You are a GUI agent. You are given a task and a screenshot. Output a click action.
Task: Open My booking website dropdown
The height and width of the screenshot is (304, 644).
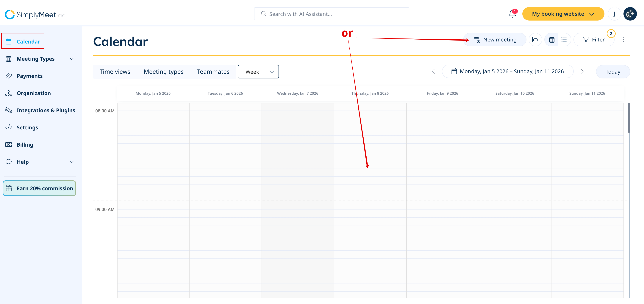coord(563,14)
